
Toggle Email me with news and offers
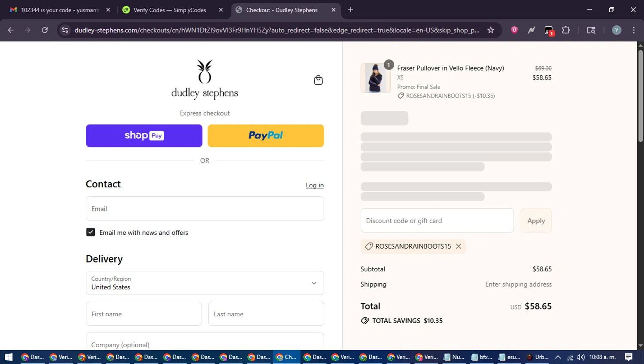tap(91, 232)
